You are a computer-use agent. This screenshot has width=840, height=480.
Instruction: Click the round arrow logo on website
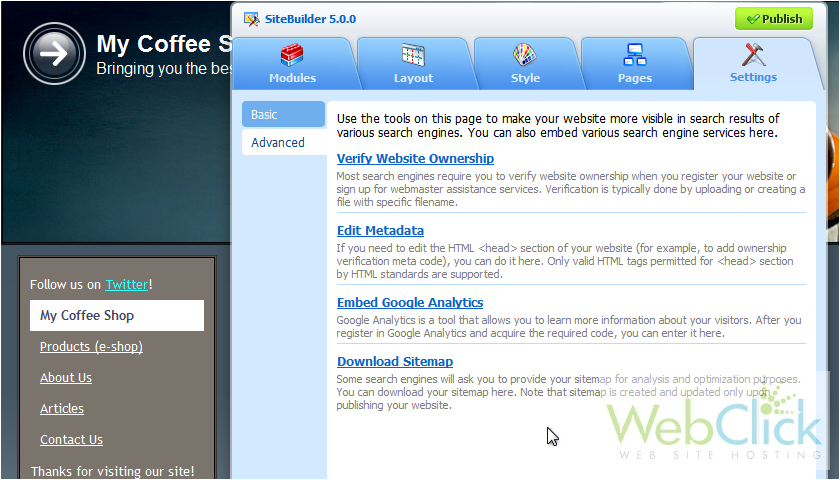tap(54, 53)
